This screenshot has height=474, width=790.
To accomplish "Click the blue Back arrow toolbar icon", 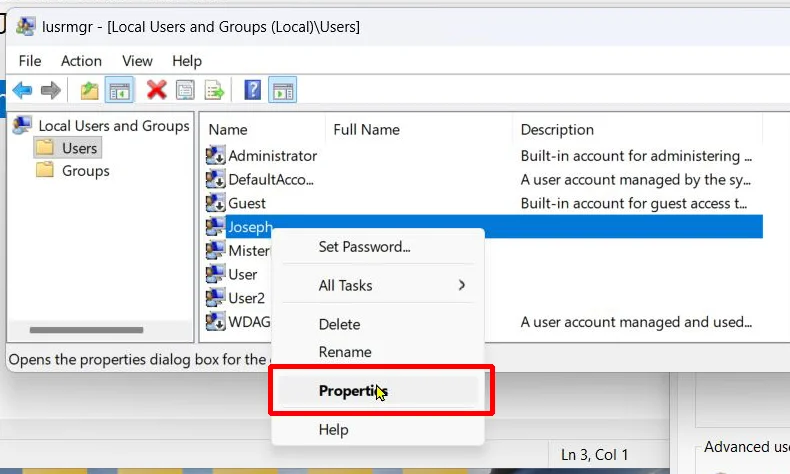I will coord(22,90).
